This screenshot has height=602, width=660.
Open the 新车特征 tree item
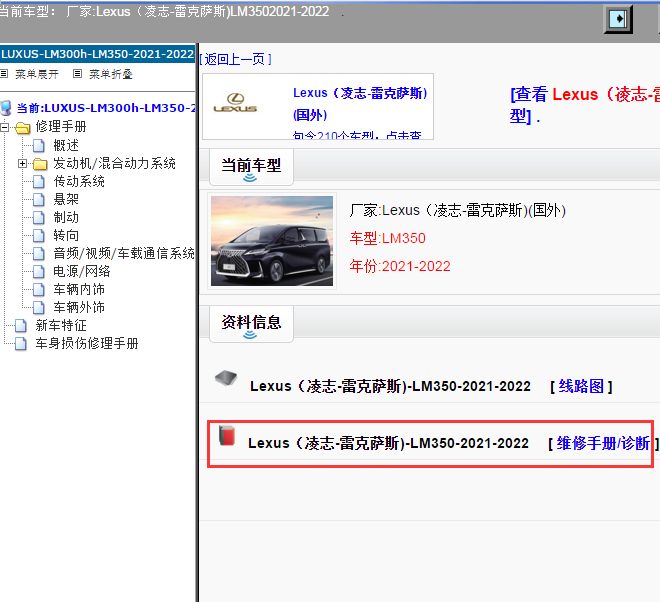click(61, 325)
